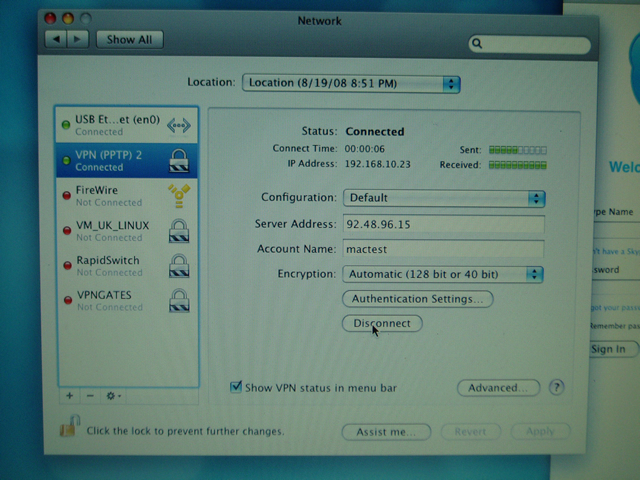Click the lock to prevent further changes
This screenshot has height=480, width=640.
tap(69, 427)
